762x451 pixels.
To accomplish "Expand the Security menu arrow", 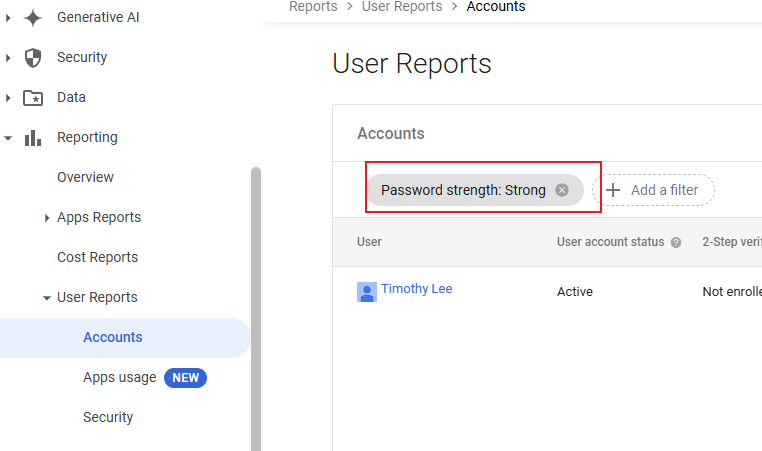I will pyautogui.click(x=8, y=57).
